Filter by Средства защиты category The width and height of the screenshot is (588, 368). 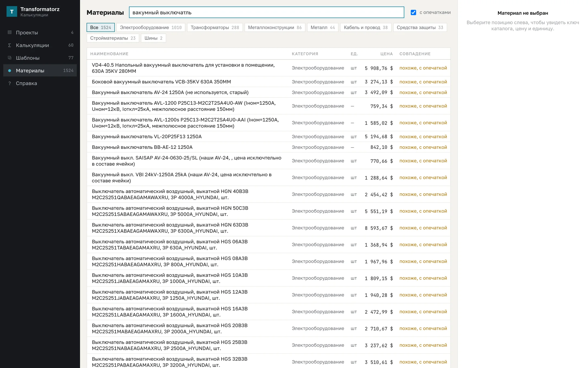420,28
